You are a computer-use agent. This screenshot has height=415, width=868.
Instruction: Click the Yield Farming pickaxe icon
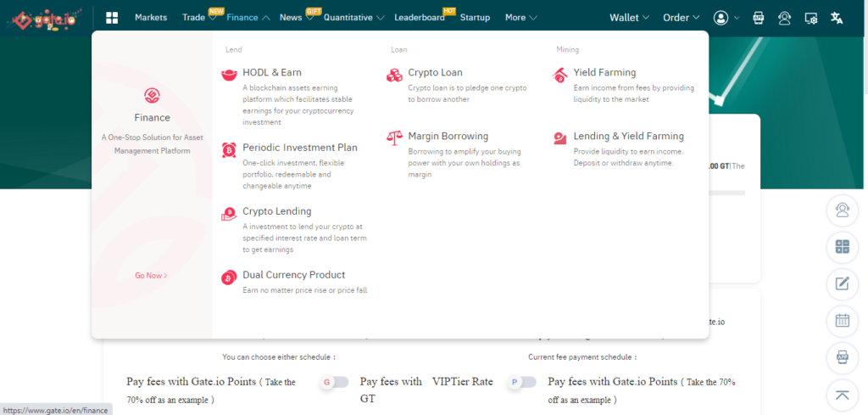(x=559, y=76)
